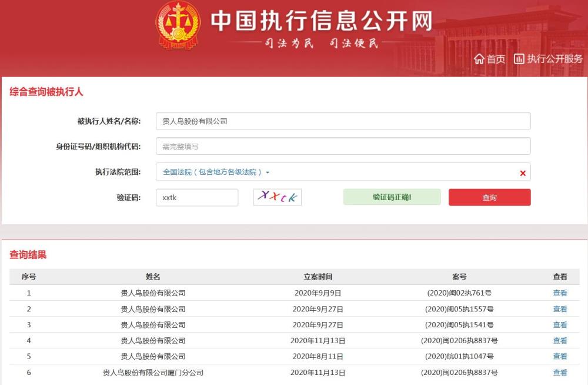The width and height of the screenshot is (588, 385).
Task: View details for case (2020)闽02执761号
Action: pos(560,293)
